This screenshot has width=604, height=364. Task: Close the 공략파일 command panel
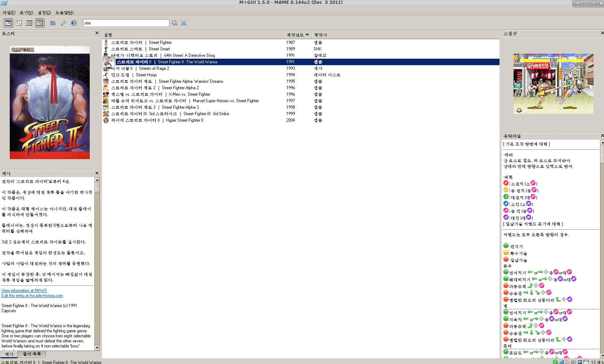coord(602,136)
